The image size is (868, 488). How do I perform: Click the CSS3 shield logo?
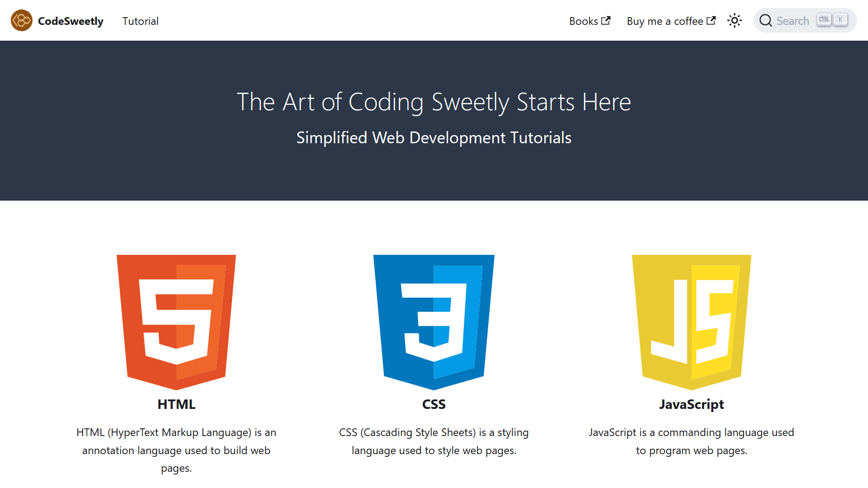click(x=434, y=322)
